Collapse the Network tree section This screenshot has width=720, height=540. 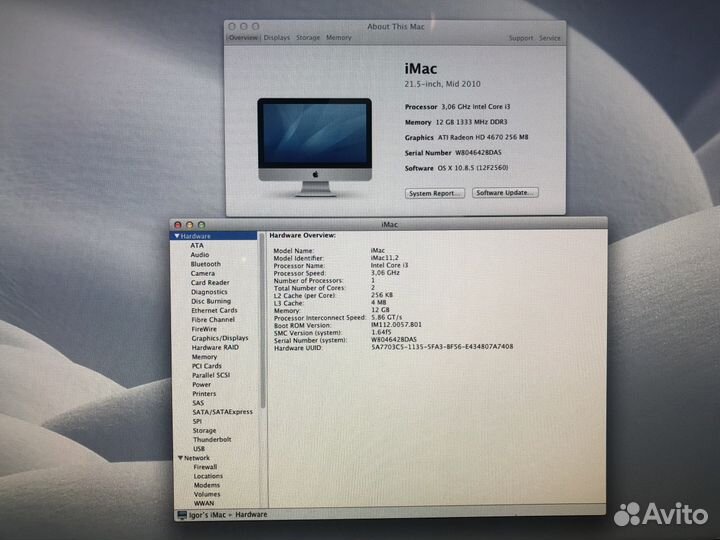pyautogui.click(x=180, y=458)
